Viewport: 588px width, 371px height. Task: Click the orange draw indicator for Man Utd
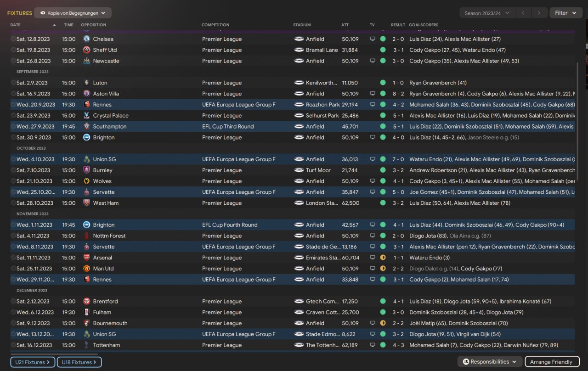[x=383, y=269]
